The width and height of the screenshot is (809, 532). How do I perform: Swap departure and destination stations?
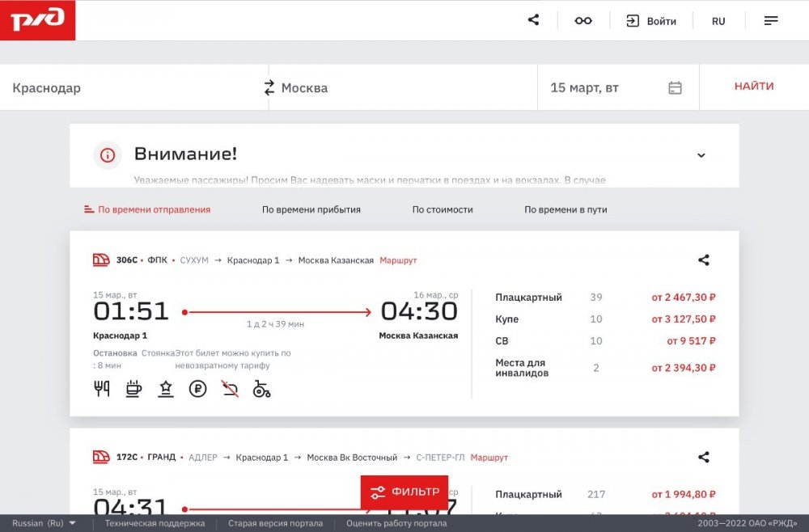tap(269, 87)
